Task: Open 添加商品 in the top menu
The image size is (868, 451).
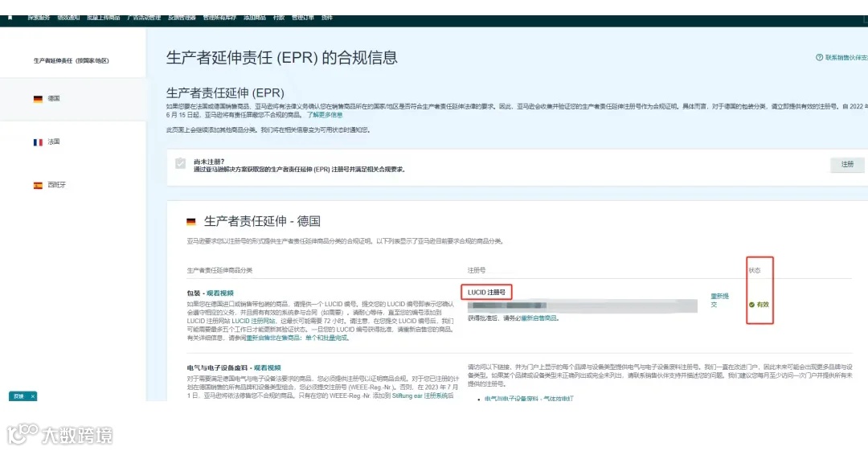Action: [x=255, y=18]
